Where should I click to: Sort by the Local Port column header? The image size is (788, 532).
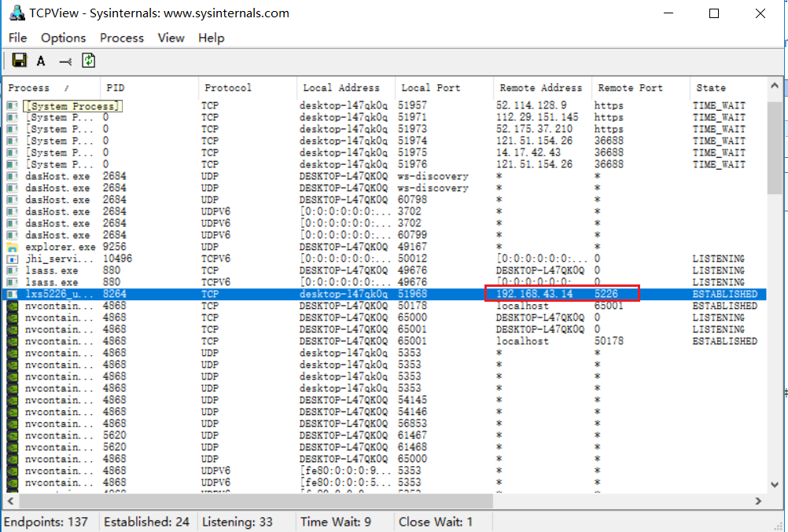(444, 88)
